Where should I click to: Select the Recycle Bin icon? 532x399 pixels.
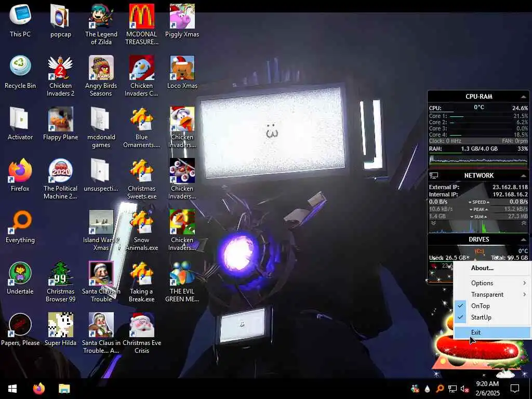(20, 72)
